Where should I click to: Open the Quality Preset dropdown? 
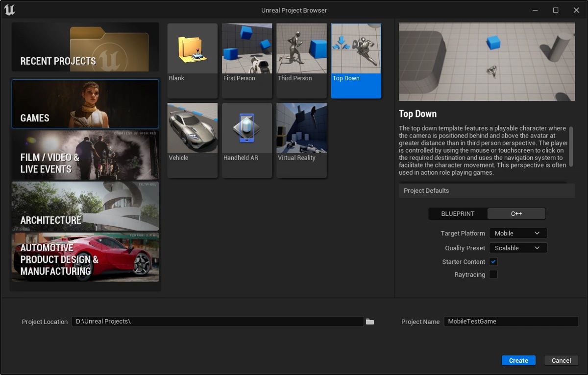[518, 248]
